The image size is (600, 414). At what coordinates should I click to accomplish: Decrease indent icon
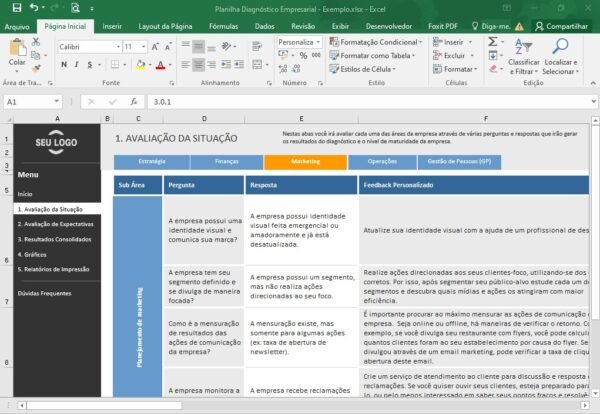[226, 64]
